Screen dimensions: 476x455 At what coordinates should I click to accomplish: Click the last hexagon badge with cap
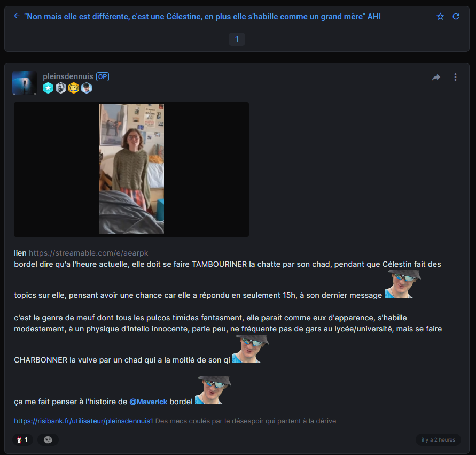click(87, 88)
